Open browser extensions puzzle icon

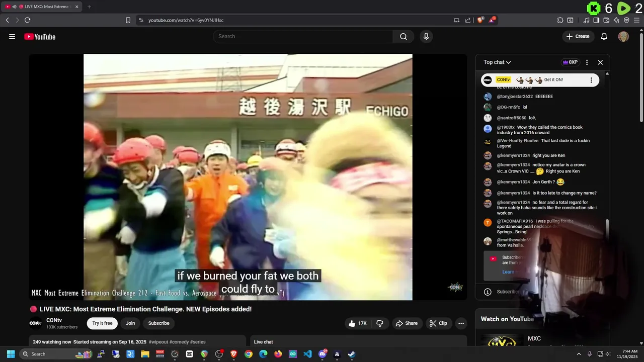pyautogui.click(x=560, y=20)
